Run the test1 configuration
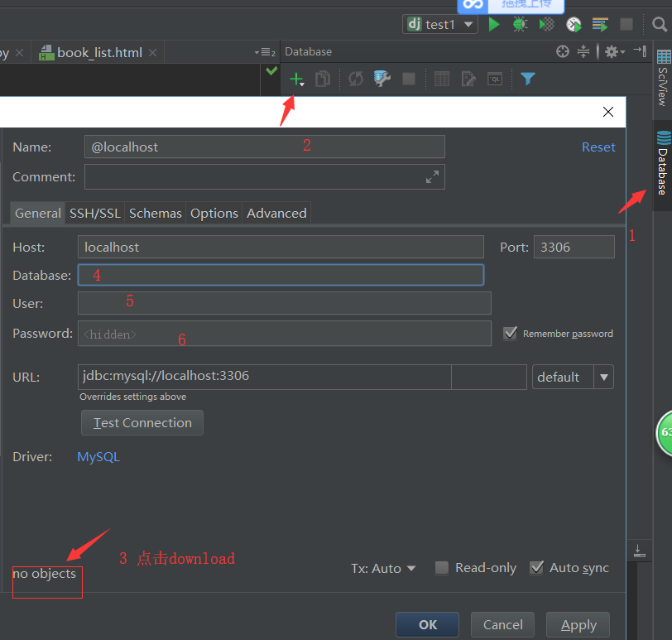The image size is (672, 640). [x=494, y=24]
